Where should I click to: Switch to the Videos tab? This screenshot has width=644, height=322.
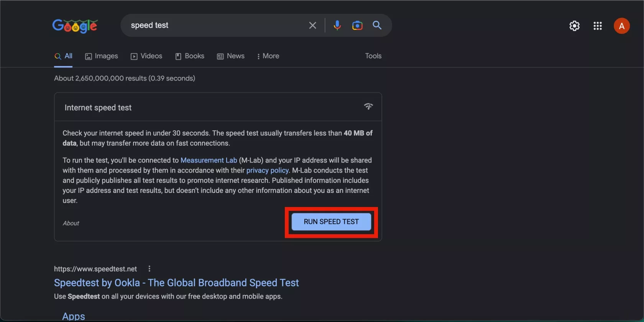(146, 56)
